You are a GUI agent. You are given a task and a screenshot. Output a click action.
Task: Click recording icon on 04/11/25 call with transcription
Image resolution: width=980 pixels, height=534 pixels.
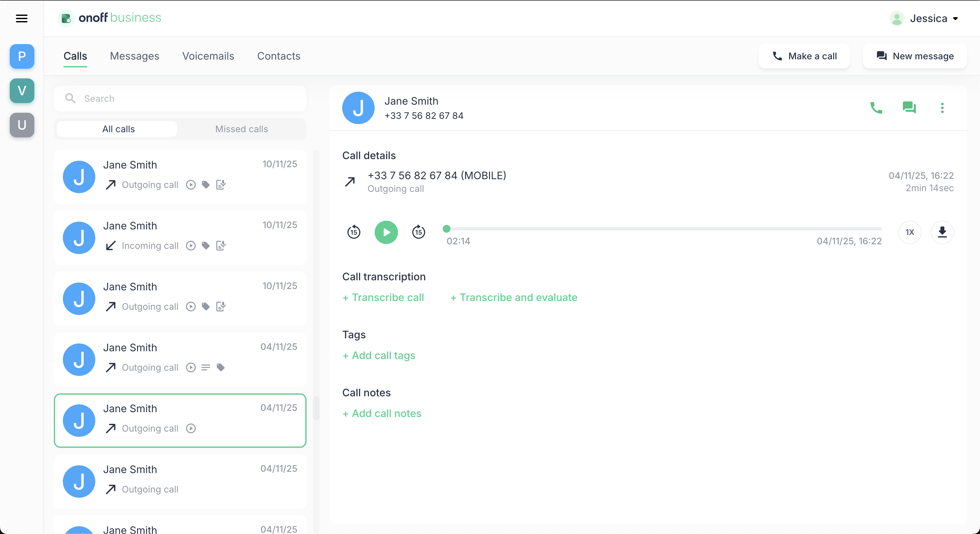(x=191, y=367)
